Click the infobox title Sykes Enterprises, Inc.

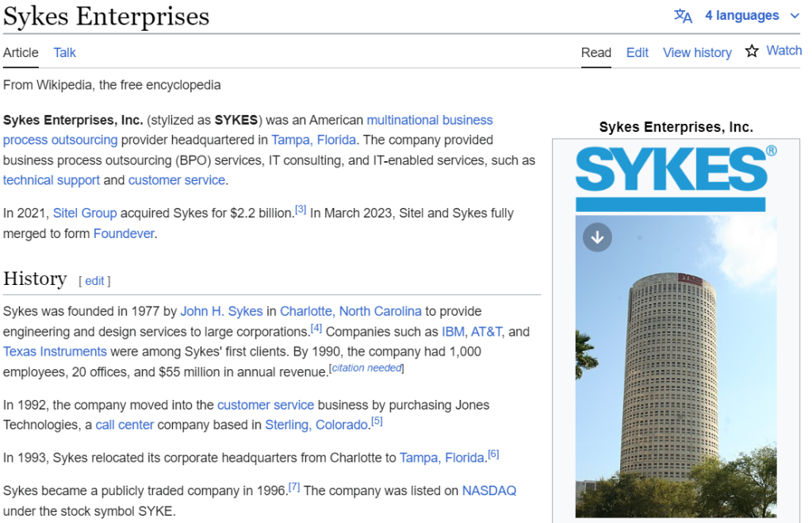point(676,127)
